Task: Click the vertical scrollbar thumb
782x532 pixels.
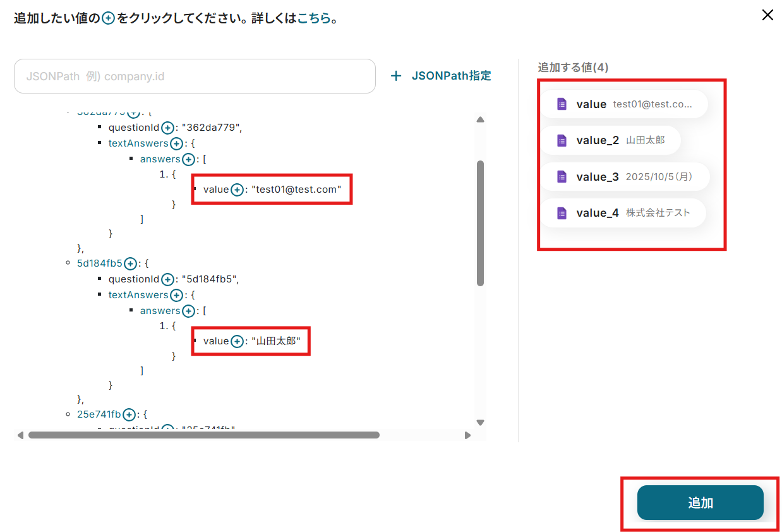Action: [480, 223]
